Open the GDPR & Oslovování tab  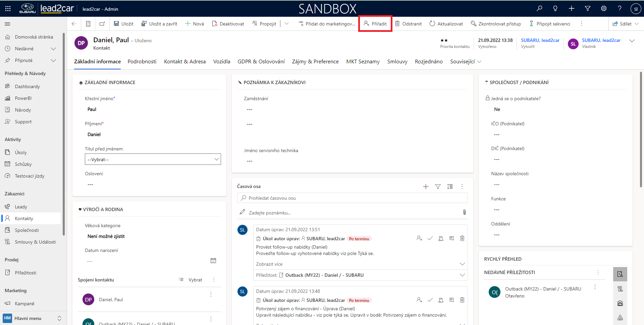[261, 62]
